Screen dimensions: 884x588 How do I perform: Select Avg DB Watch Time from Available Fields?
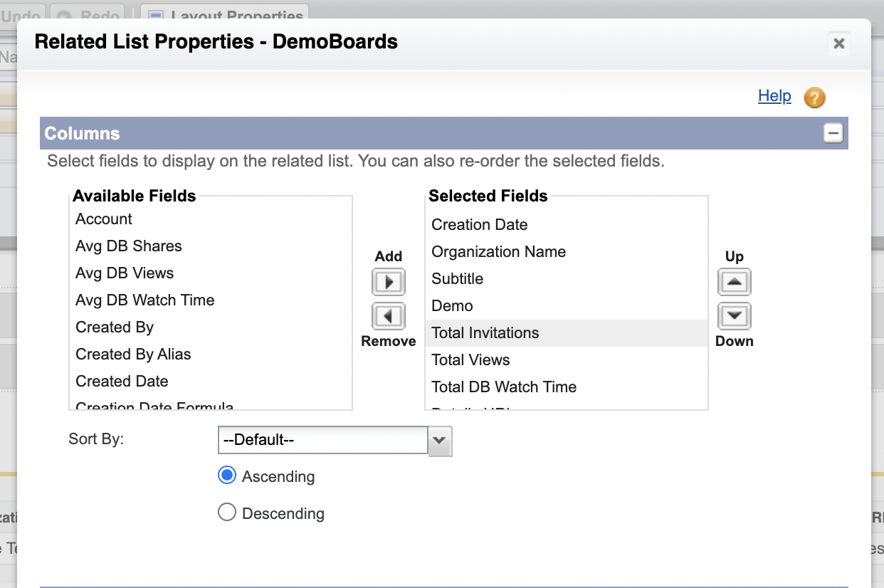144,300
